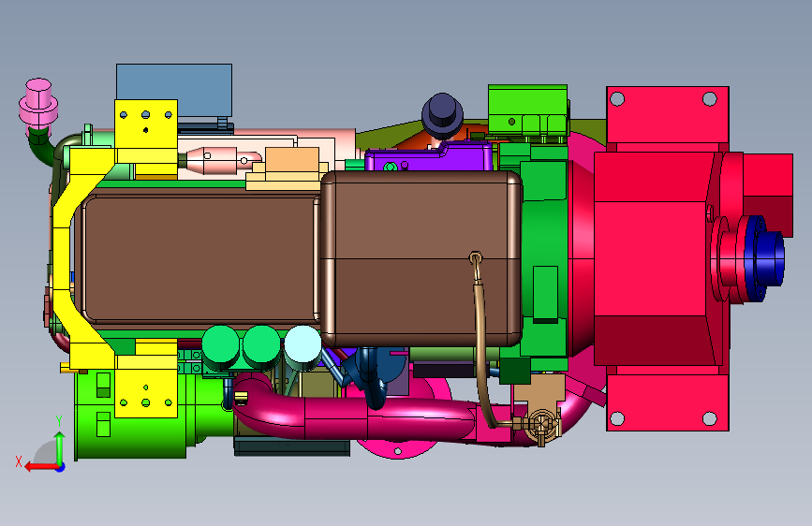The image size is (812, 526).
Task: Select the dark teal bar at the bottom
Action: point(292,446)
